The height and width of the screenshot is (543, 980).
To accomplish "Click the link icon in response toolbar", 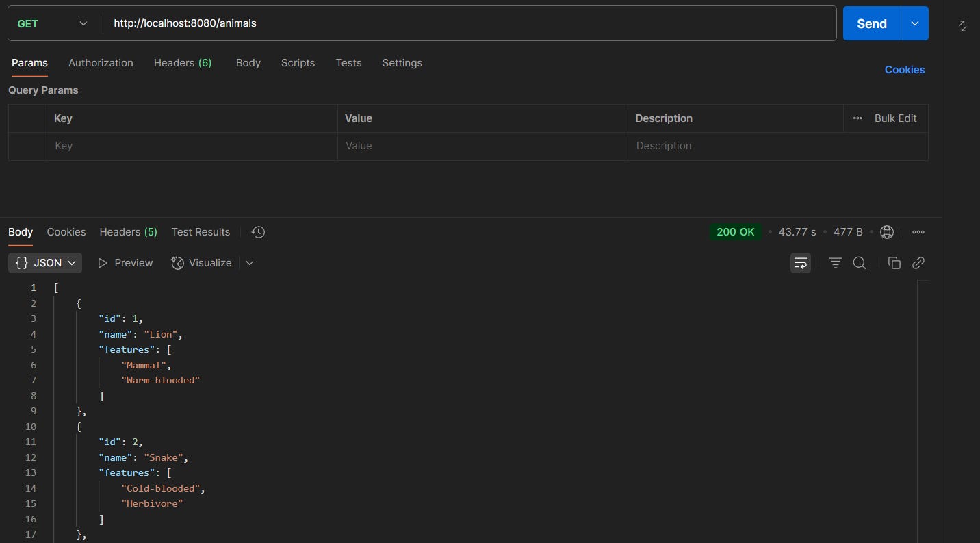I will pos(918,263).
